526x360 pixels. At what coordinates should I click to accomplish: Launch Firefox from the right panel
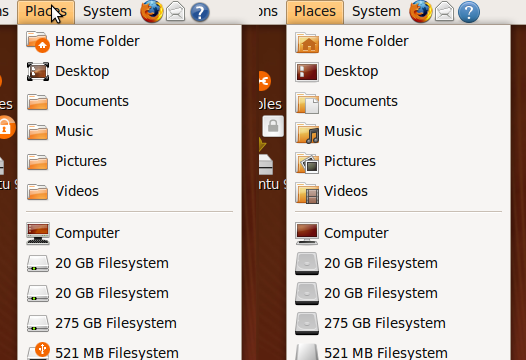421,12
